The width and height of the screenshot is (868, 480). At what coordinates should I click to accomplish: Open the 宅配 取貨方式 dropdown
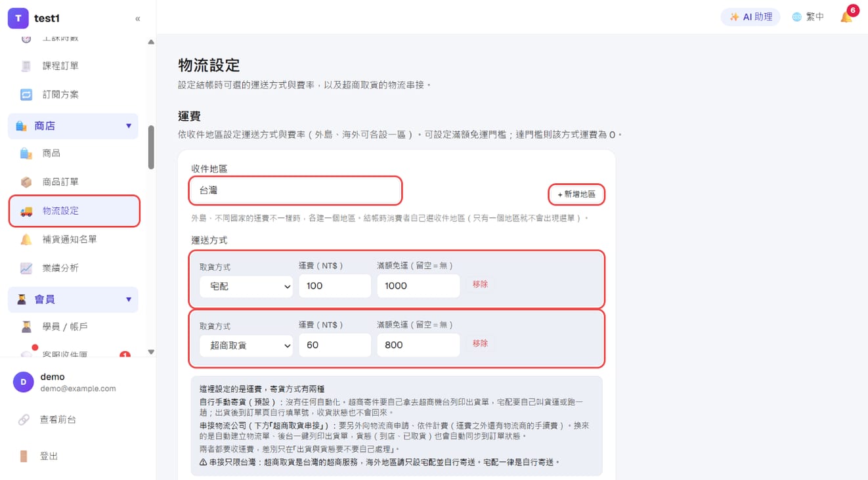[x=246, y=286]
